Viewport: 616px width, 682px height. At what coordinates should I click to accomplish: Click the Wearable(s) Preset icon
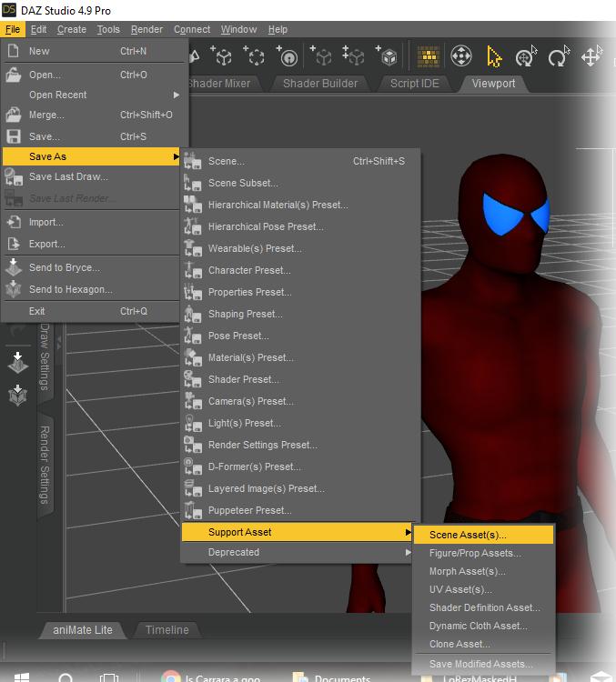coord(192,248)
